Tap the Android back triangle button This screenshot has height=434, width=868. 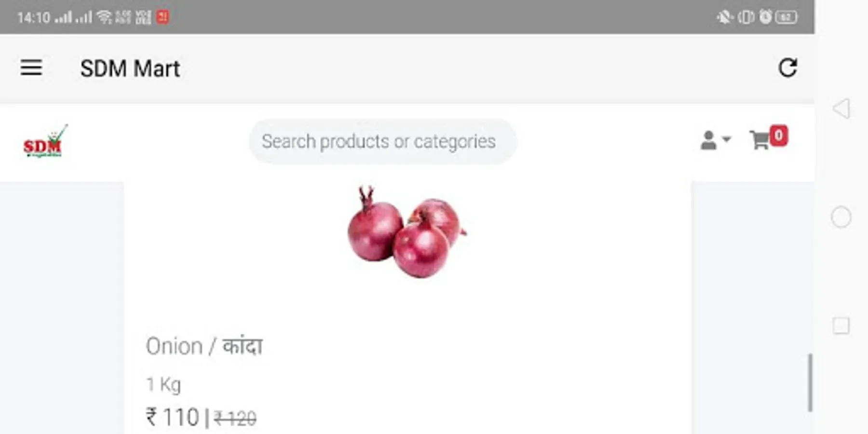click(x=841, y=108)
